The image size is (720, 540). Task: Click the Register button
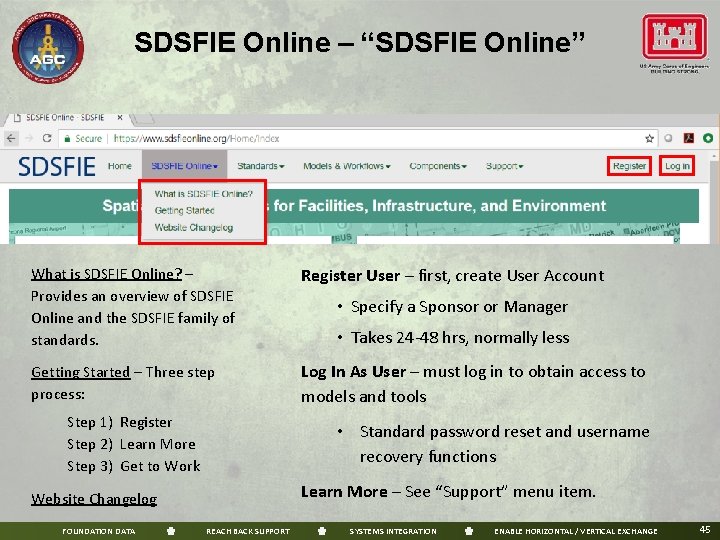point(629,166)
